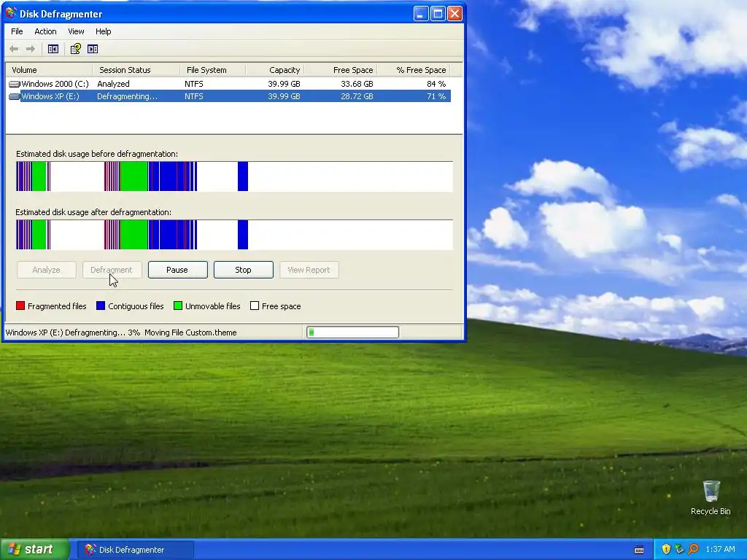Image resolution: width=747 pixels, height=560 pixels.
Task: Sort by the File System column header
Action: pyautogui.click(x=213, y=70)
